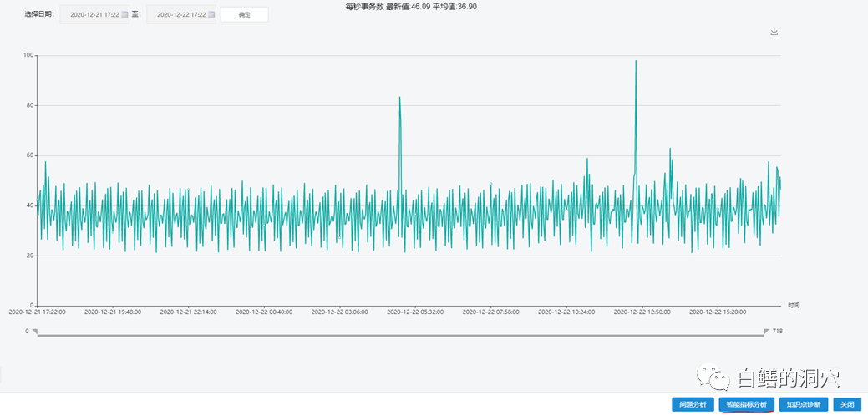This screenshot has height=416, width=868.
Task: Click the chart title 每秒事务数
Action: [364, 6]
